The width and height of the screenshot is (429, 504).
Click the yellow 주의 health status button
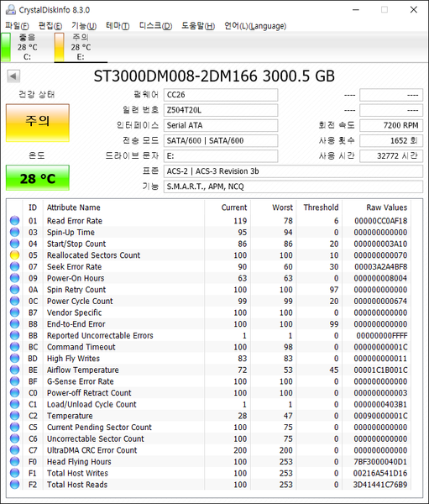click(38, 123)
